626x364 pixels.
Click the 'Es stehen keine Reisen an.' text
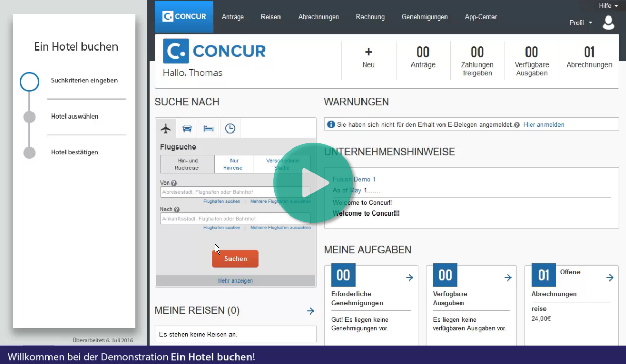[x=198, y=335]
